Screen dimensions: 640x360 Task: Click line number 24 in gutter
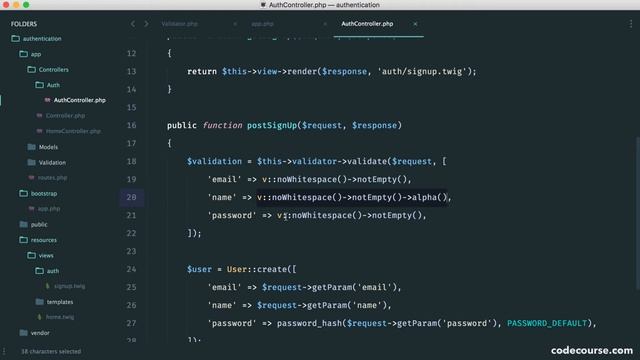click(131, 269)
